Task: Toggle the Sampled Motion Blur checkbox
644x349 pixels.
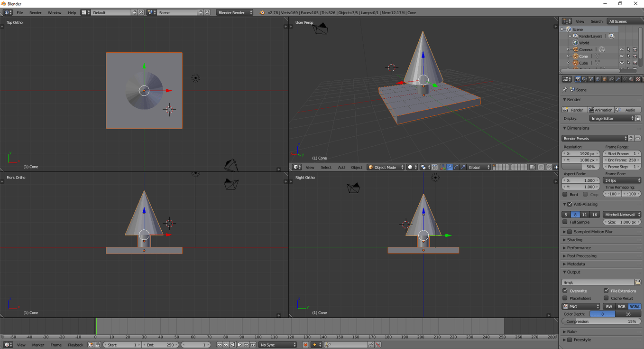Action: [570, 232]
